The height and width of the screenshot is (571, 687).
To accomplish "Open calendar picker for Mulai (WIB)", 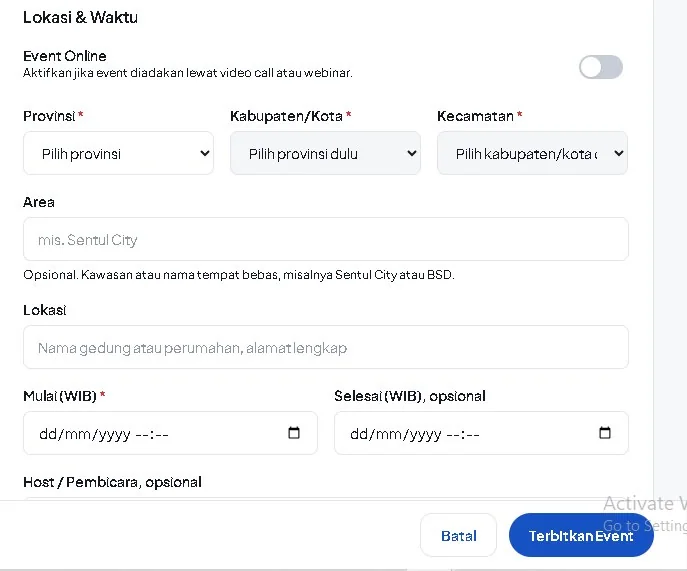I will pyautogui.click(x=294, y=433).
